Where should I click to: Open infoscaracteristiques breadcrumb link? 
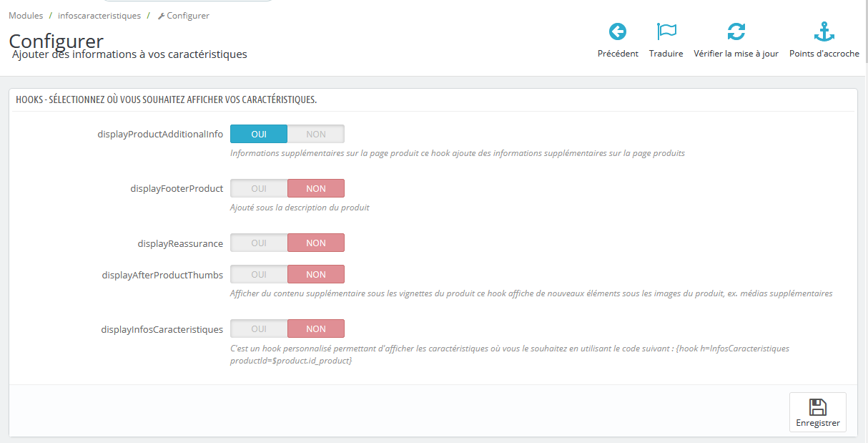(99, 16)
